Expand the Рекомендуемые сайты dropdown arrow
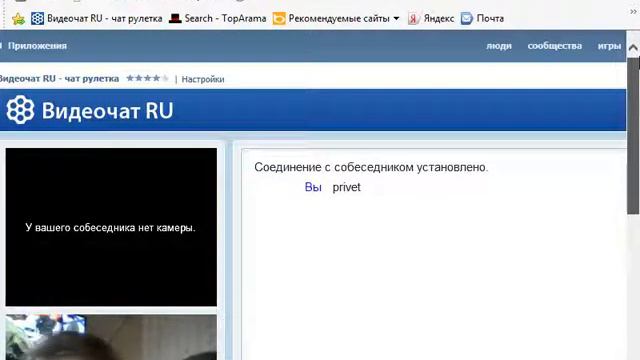This screenshot has height=360, width=640. click(396, 18)
